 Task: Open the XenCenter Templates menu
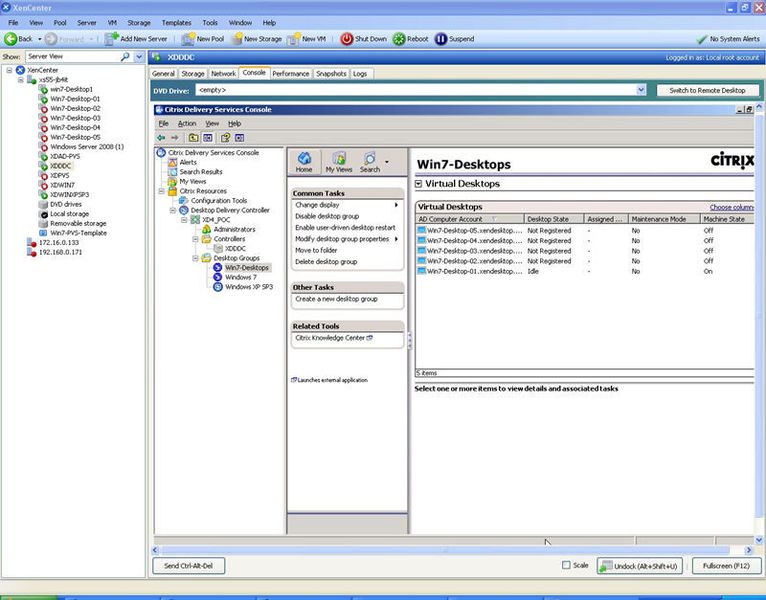[176, 22]
